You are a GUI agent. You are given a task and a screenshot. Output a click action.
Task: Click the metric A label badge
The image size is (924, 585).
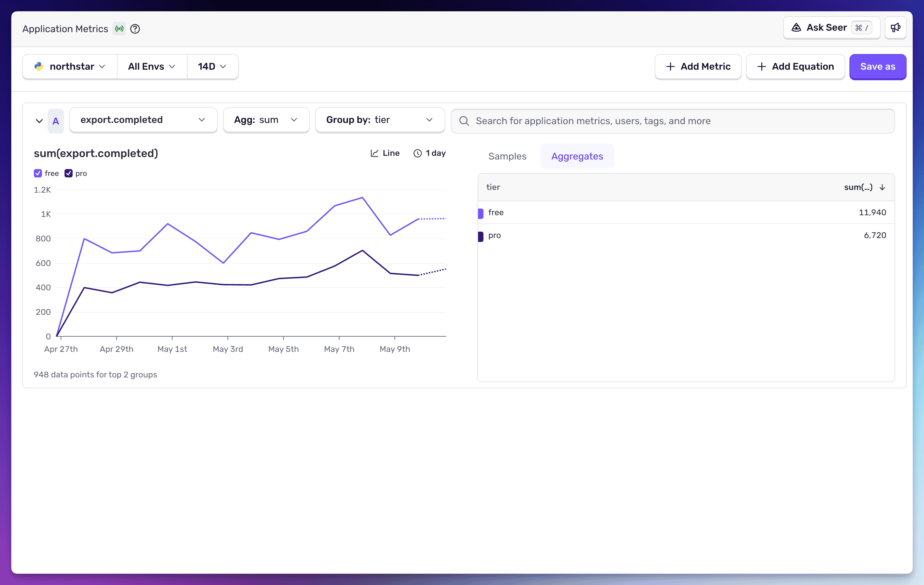pos(56,121)
